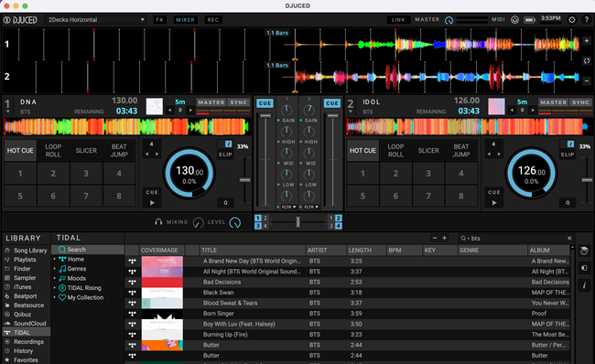This screenshot has height=364, width=595.
Task: Zoom in waveform with plus icon
Action: pyautogui.click(x=587, y=40)
